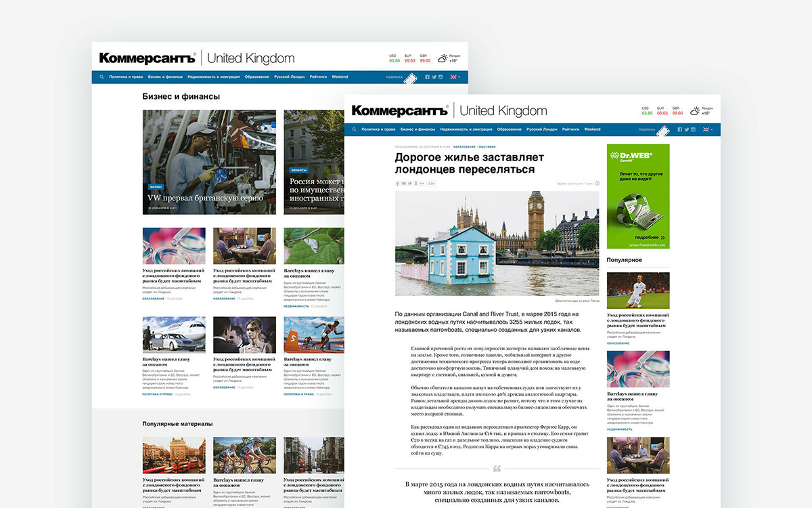The height and width of the screenshot is (508, 812).
Task: Open 'Рейтинги' in the back page menu
Action: (319, 77)
